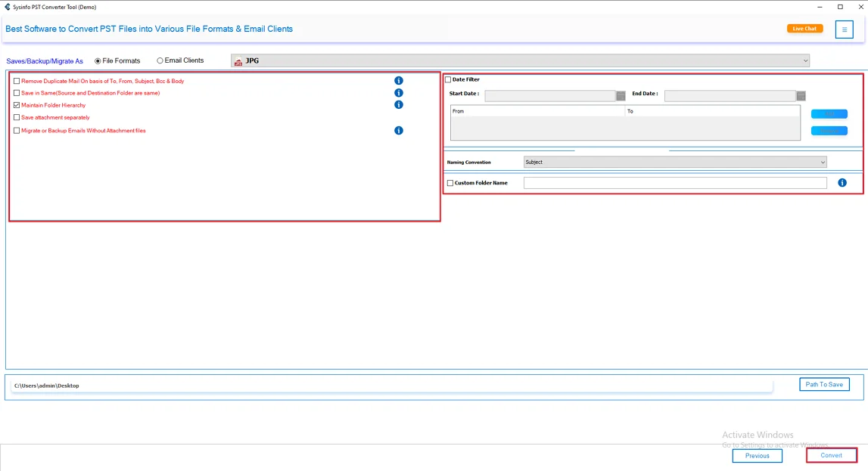
Task: Open the info tooltip beside Remove Duplicate Mail
Action: pos(399,80)
